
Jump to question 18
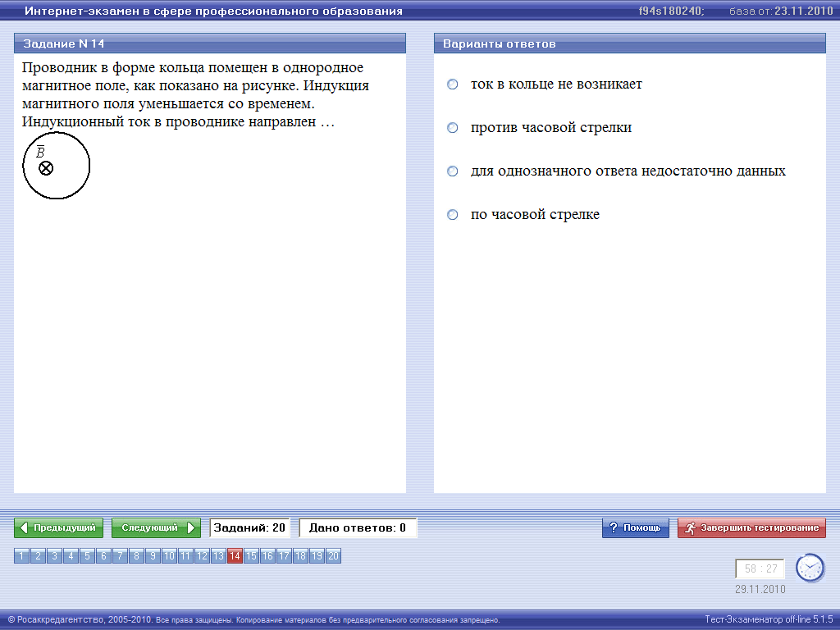(300, 555)
